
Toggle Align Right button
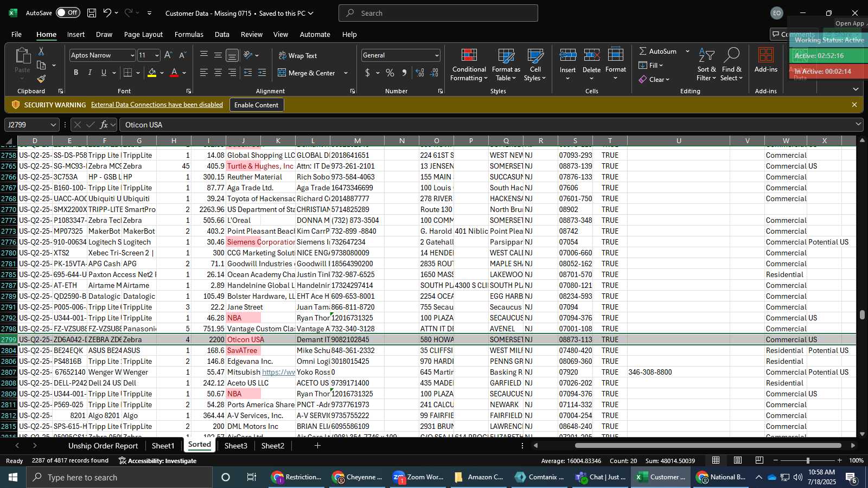[232, 73]
